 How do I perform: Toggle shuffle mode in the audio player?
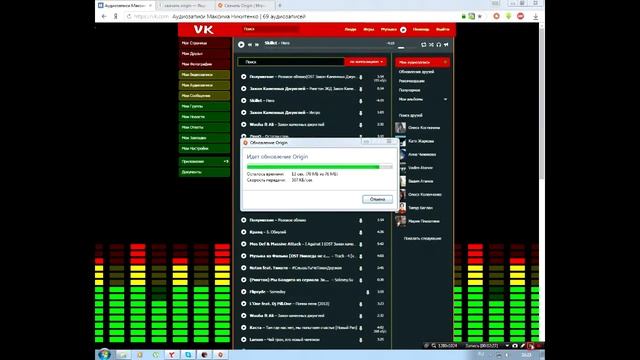431,44
